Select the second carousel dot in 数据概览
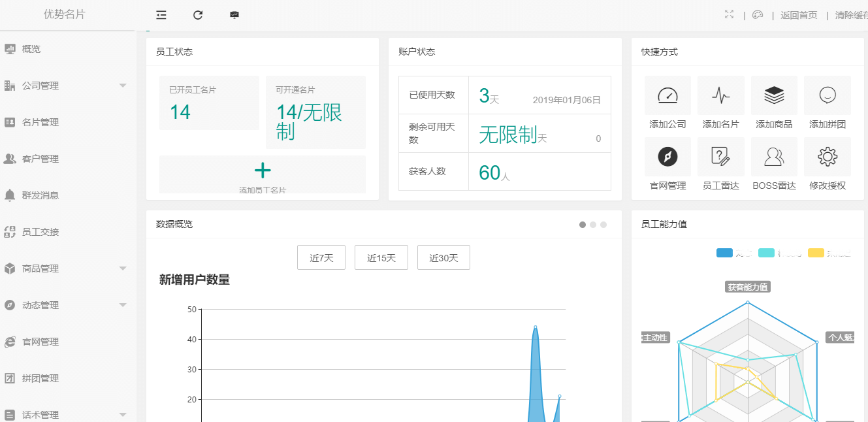Screen dimensions: 868x422 pyautogui.click(x=593, y=225)
